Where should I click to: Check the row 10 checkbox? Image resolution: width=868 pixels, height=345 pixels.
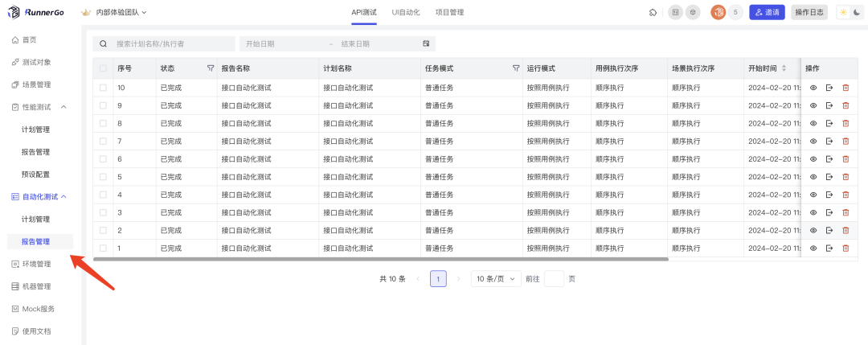click(x=103, y=88)
